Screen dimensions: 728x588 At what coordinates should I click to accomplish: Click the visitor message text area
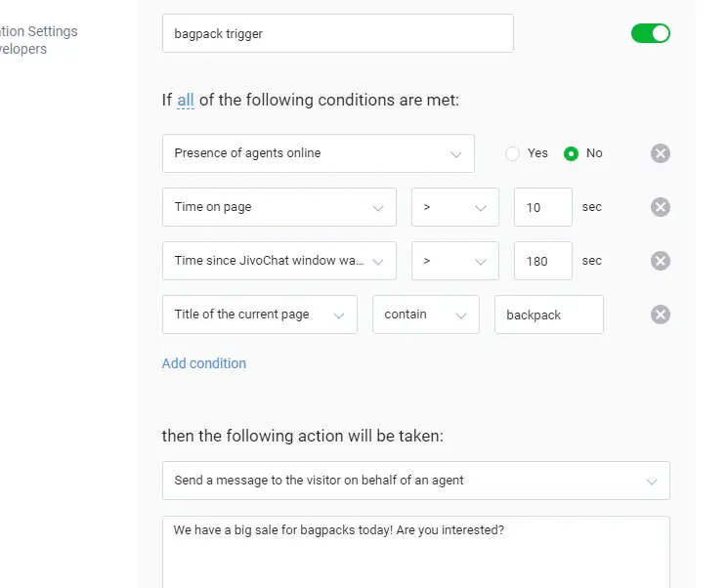(415, 552)
